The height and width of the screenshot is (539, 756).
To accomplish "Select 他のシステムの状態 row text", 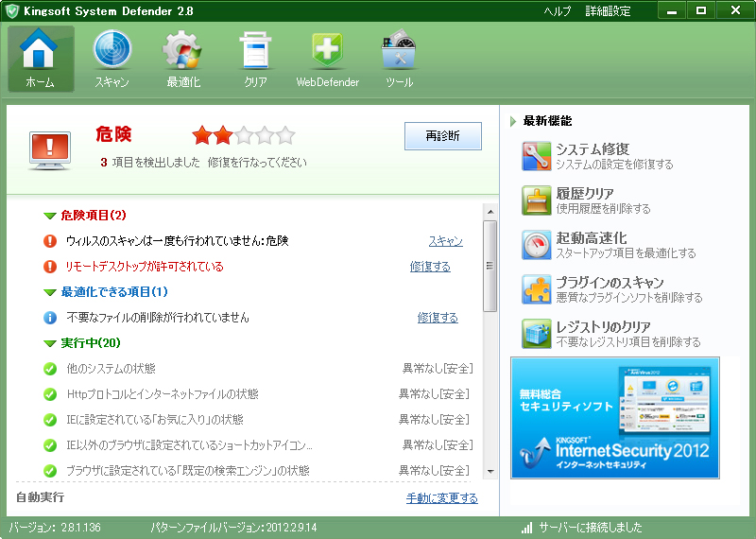I will pos(111,369).
